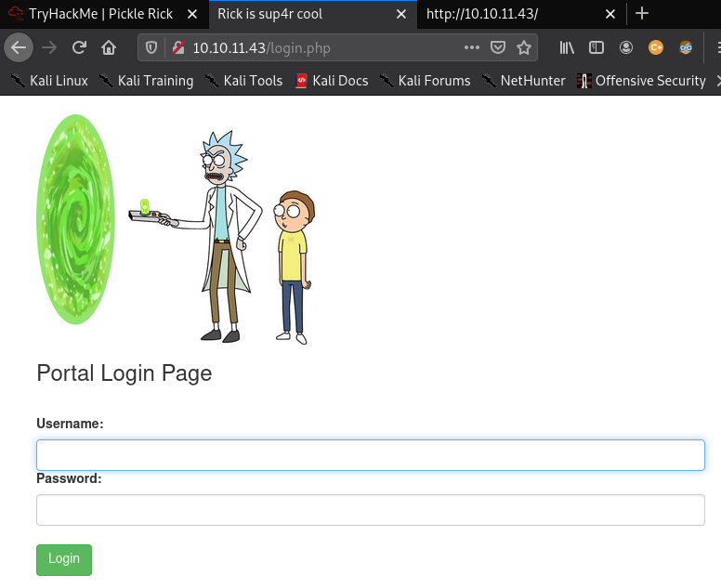
Task: Open Kali Forums bookmark
Action: pos(426,81)
